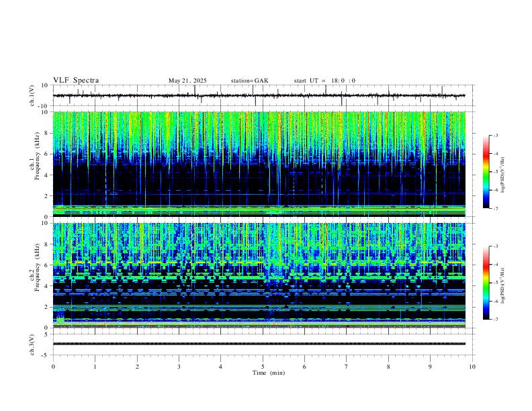The height and width of the screenshot is (411, 532).
Task: Click the upper 'log(PSD)(V²/Hz)' colorbar label
Action: tap(503, 175)
